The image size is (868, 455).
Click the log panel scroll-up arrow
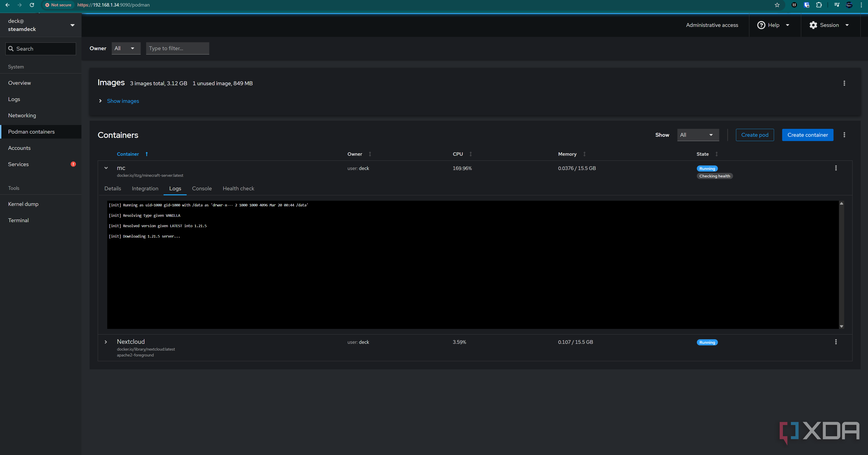pos(841,204)
